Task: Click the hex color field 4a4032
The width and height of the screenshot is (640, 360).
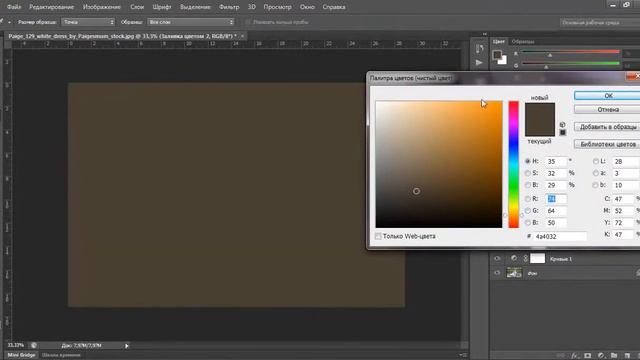Action: point(560,236)
